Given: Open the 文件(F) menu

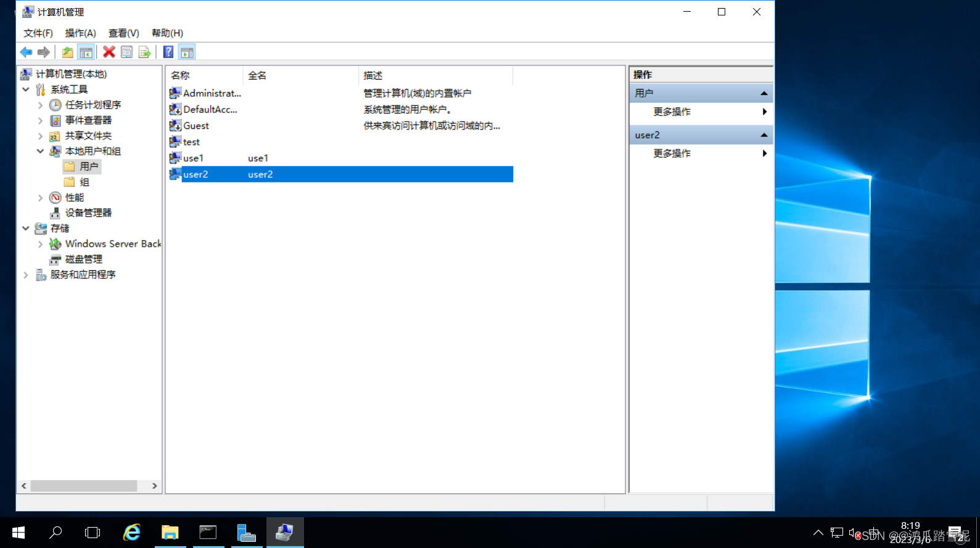Looking at the screenshot, I should [x=38, y=33].
